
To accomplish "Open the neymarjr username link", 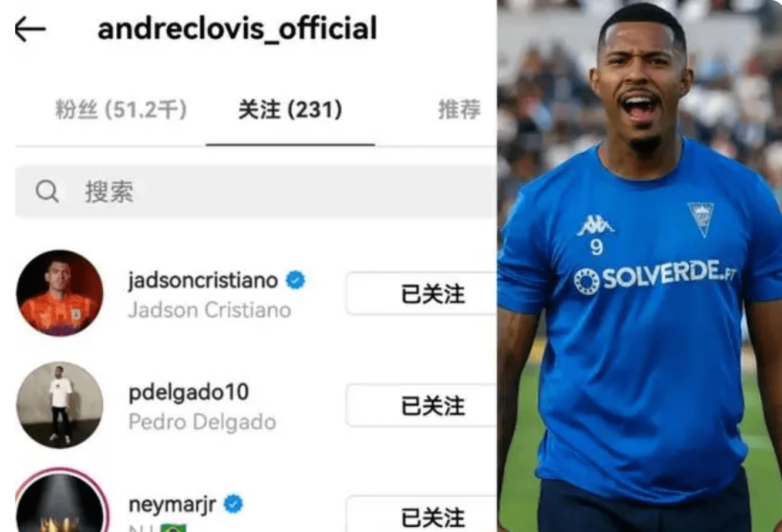I will click(172, 504).
